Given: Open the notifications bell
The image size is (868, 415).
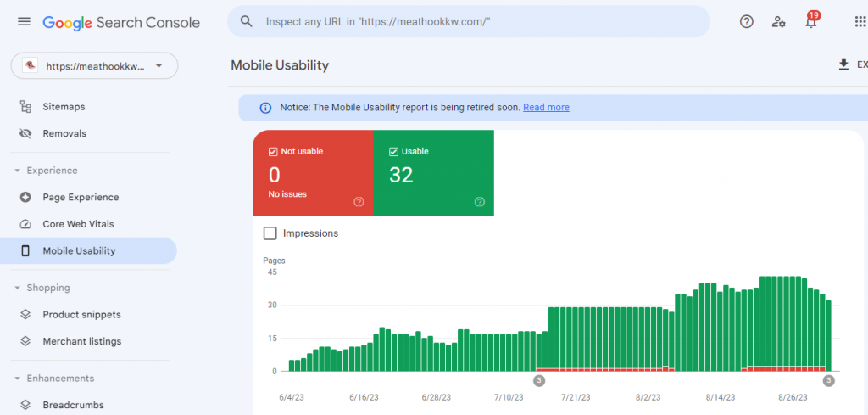Looking at the screenshot, I should click(x=811, y=21).
